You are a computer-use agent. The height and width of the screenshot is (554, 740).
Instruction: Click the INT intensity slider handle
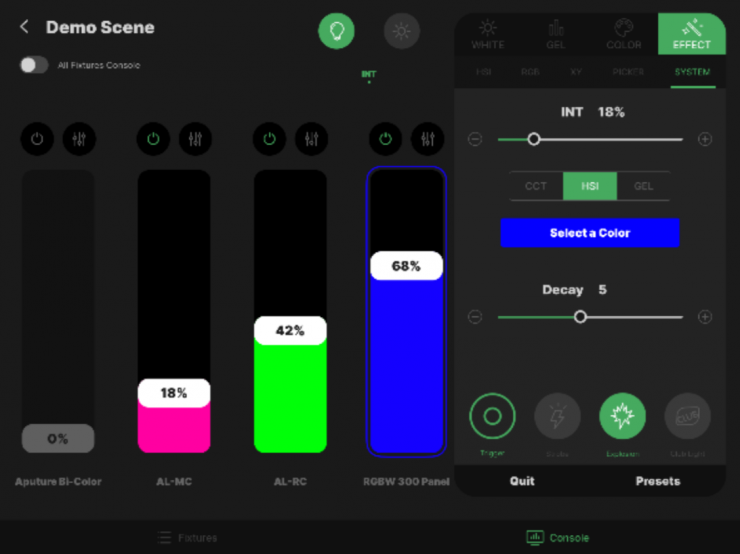[x=534, y=140]
